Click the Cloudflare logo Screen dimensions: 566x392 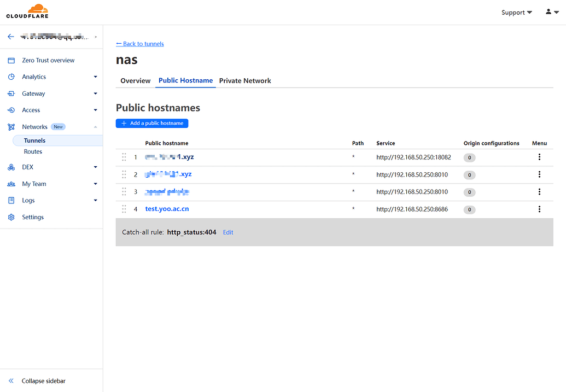[27, 11]
